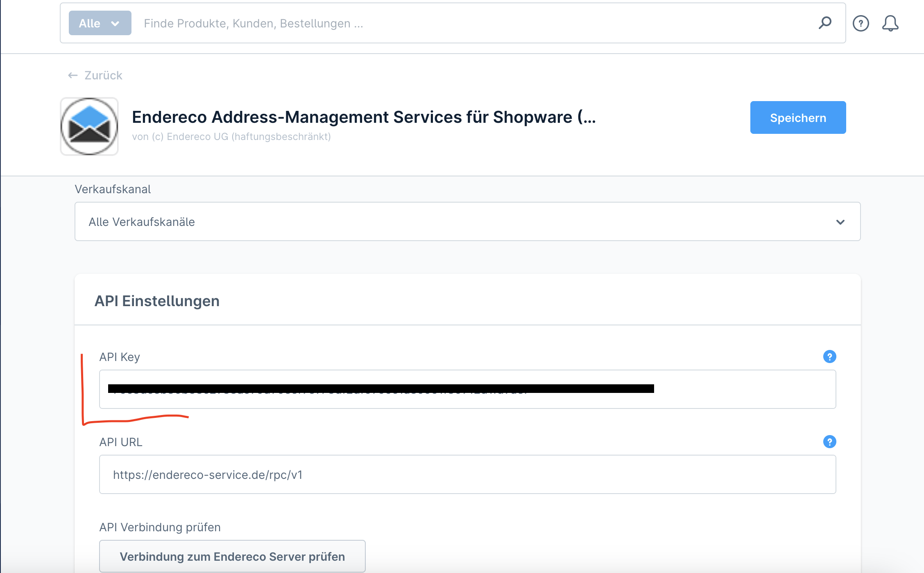Click Verbindung zum Endereco Server prüfen

click(232, 556)
